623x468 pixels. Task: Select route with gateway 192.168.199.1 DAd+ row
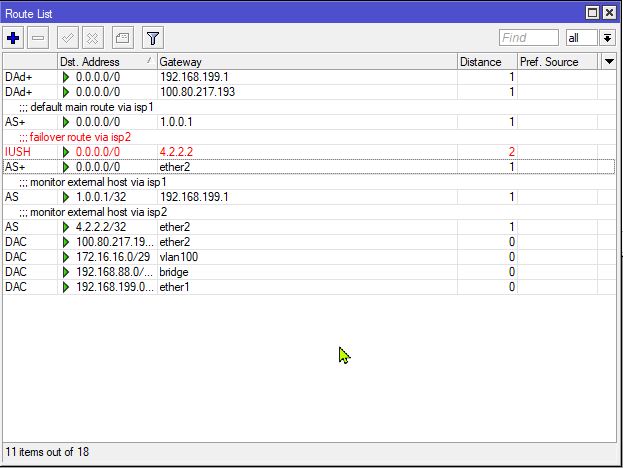(x=309, y=77)
